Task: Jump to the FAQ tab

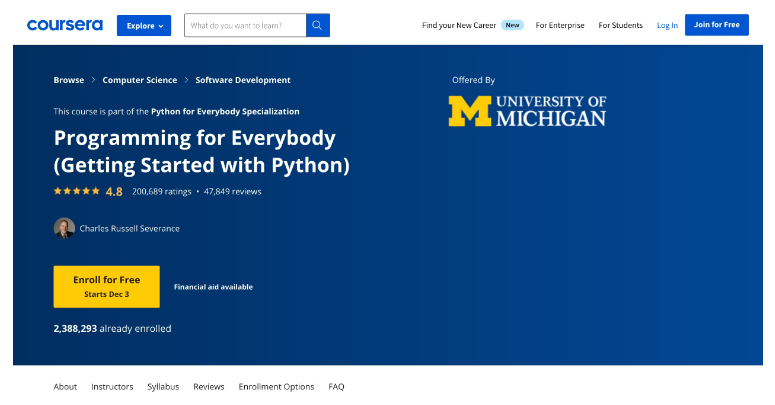Action: click(x=336, y=387)
